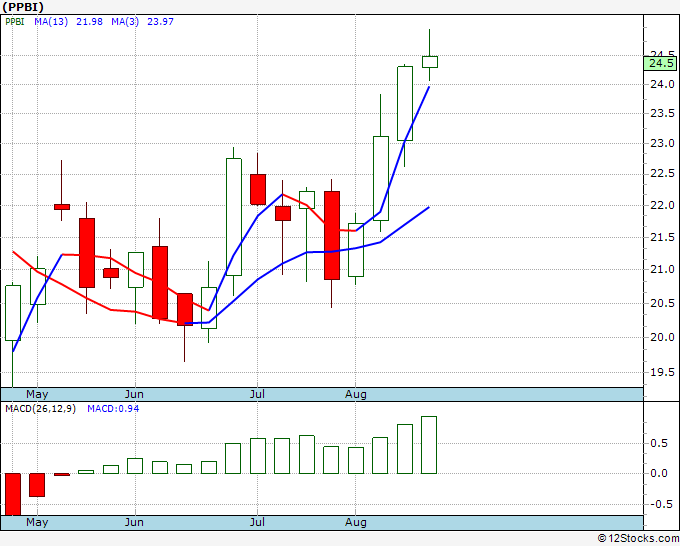
Task: Click the 19.5 price axis label
Action: coord(662,372)
